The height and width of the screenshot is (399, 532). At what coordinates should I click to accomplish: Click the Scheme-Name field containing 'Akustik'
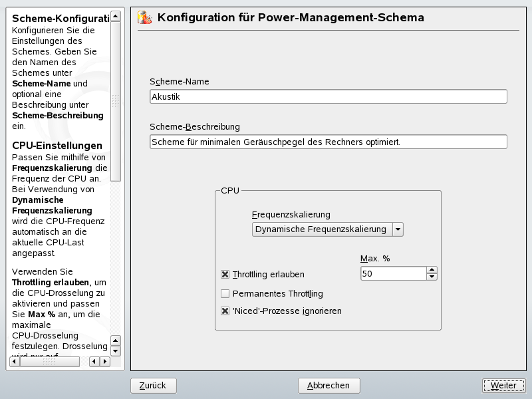tap(329, 96)
